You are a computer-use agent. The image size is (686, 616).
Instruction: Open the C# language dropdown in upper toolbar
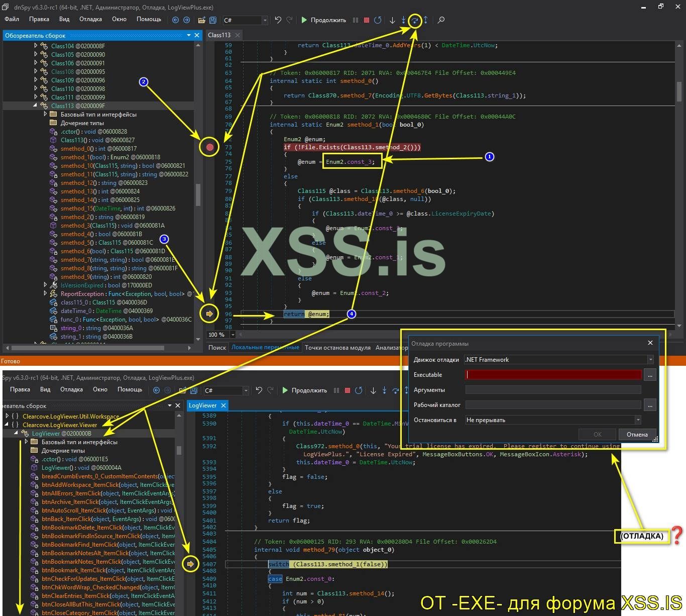click(x=265, y=21)
